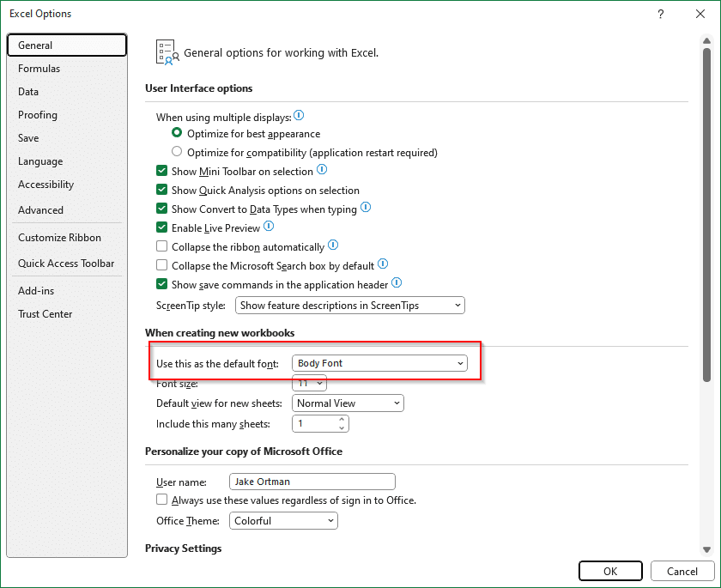
Task: Open the Save category
Action: 67,138
